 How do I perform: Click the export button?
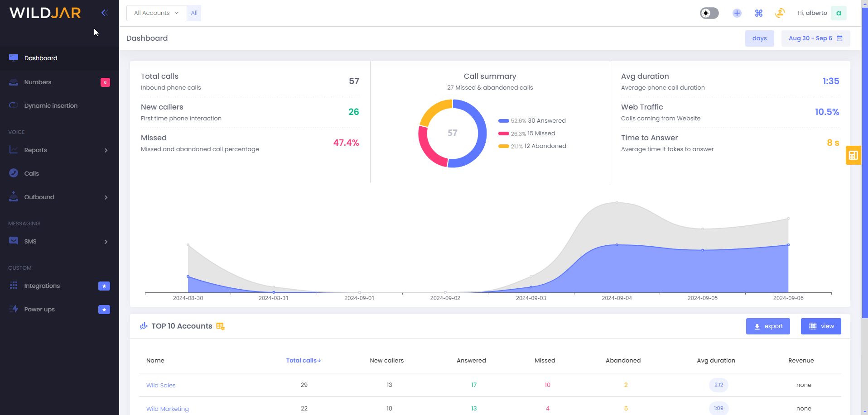(x=768, y=326)
